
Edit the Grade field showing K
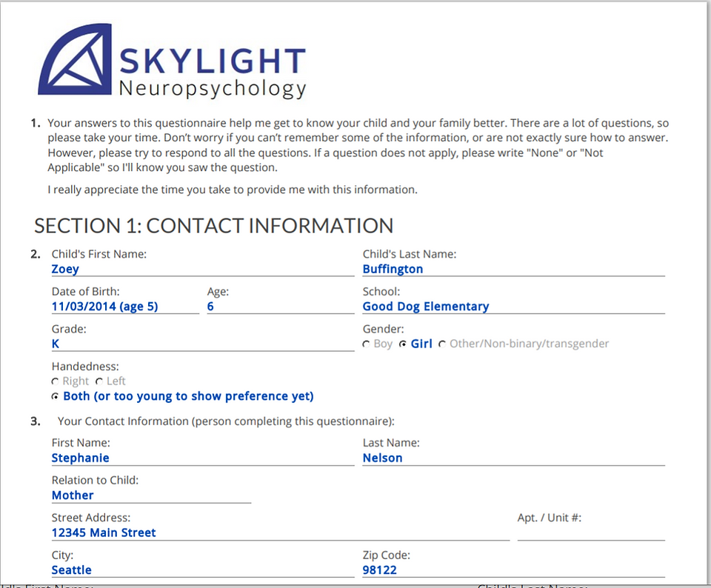click(203, 344)
